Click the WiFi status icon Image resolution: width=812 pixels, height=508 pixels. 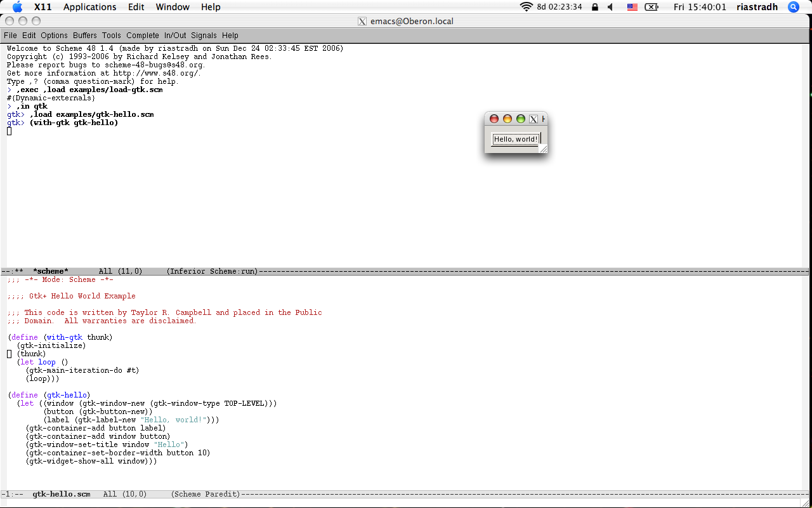[x=526, y=7]
